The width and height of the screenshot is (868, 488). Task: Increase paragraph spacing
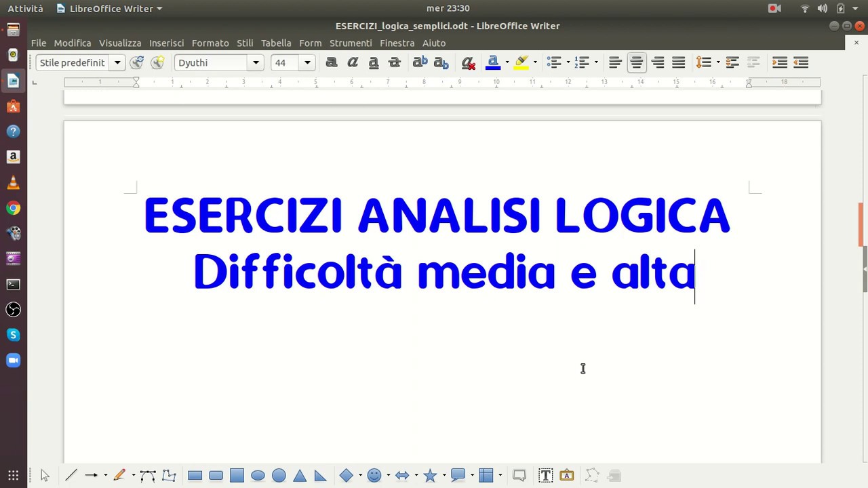click(732, 62)
